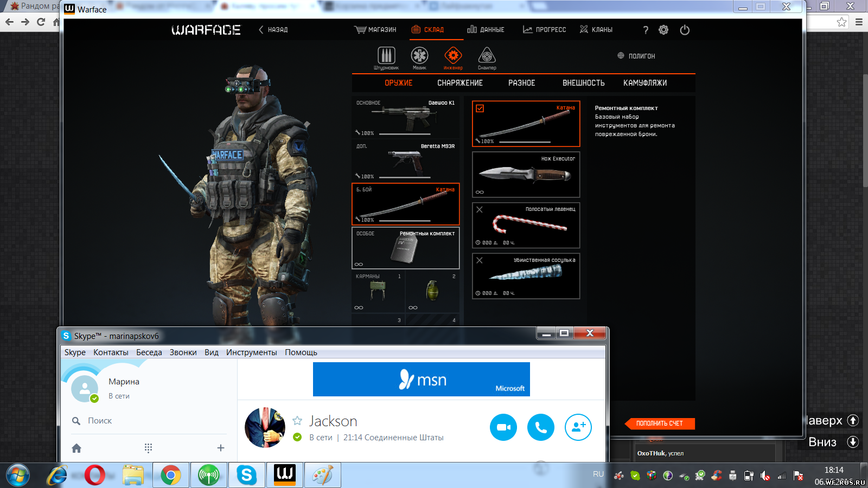Image resolution: width=868 pixels, height=488 pixels.
Task: Select the Beretta M93R secondary slot
Action: click(406, 160)
